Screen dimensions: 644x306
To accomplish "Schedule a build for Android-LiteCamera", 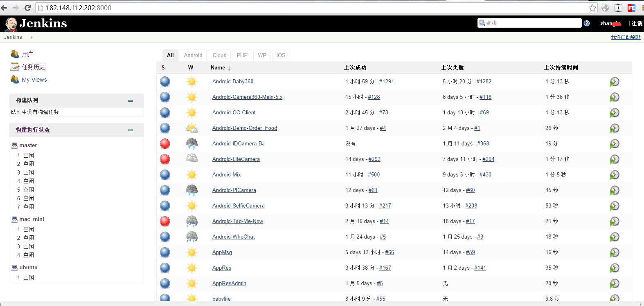I will tap(615, 159).
